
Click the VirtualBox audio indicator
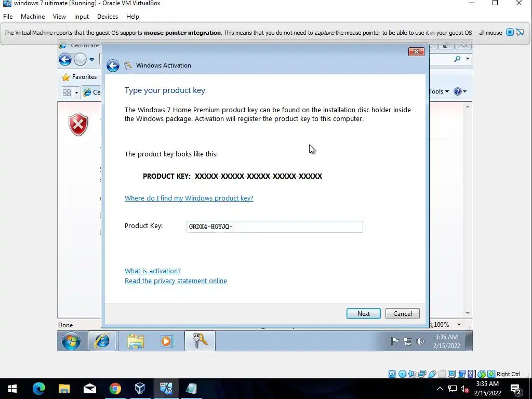412,374
